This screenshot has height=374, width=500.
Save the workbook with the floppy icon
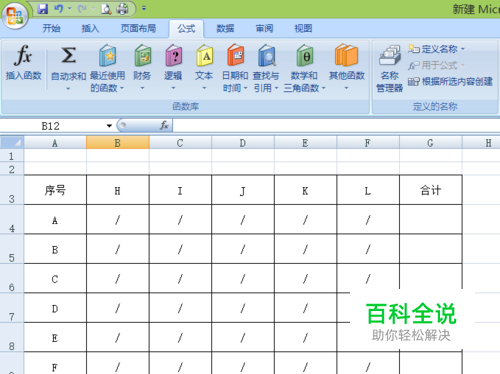point(43,9)
